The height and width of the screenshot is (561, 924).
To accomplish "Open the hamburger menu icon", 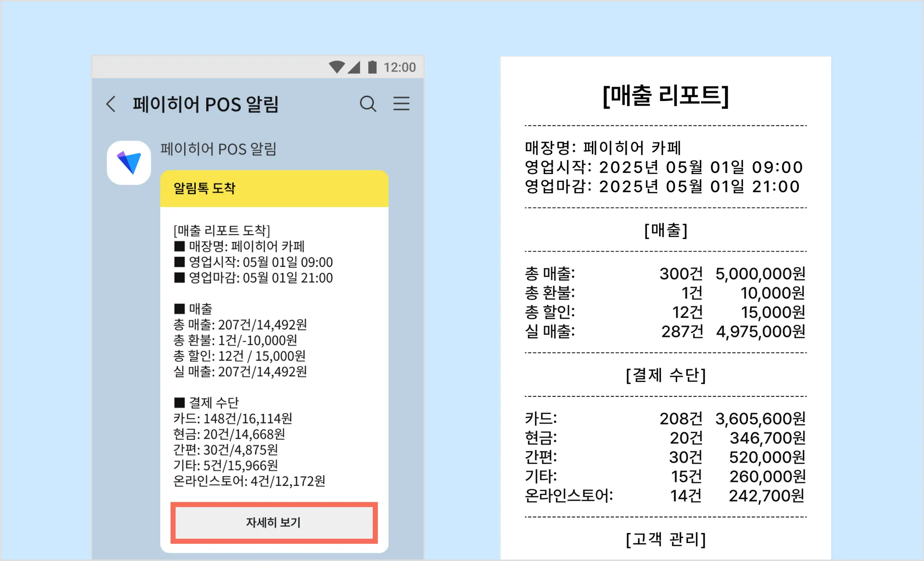I will click(x=401, y=104).
